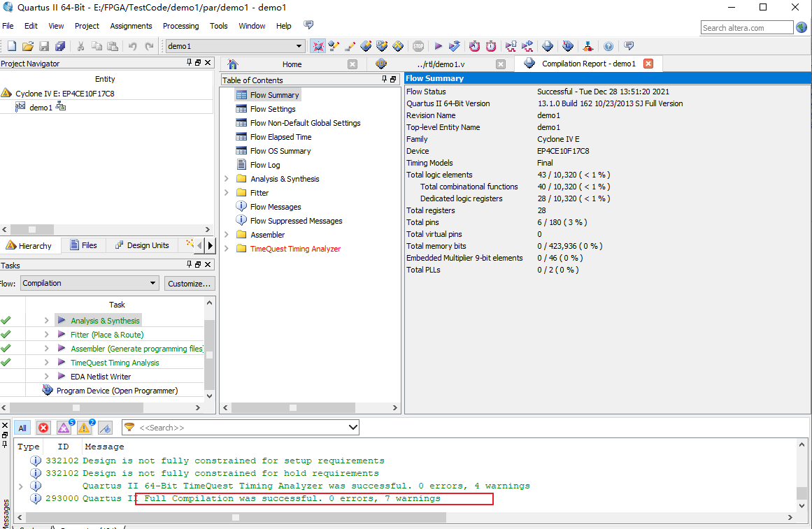Click the Stop Processing icon

418,46
